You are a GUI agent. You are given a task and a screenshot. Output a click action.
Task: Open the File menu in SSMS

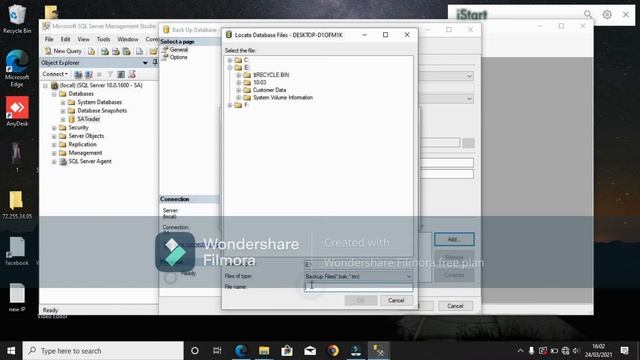click(x=49, y=39)
